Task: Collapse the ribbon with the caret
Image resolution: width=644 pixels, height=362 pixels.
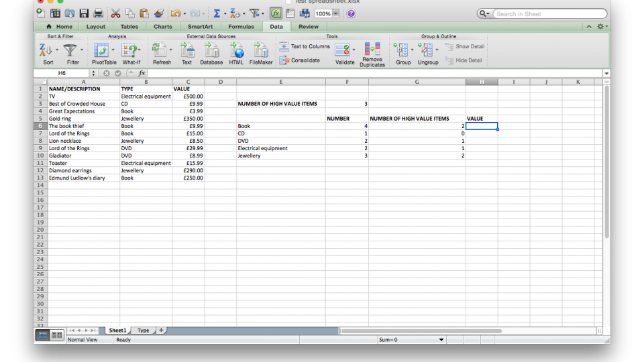Action: point(589,27)
